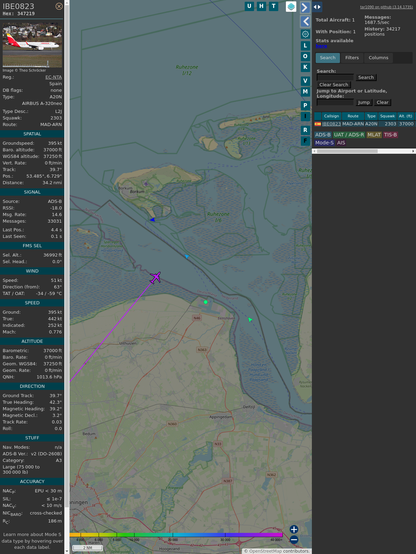The image size is (416, 554).
Task: Open the EC-NTA registration link
Action: [x=53, y=77]
